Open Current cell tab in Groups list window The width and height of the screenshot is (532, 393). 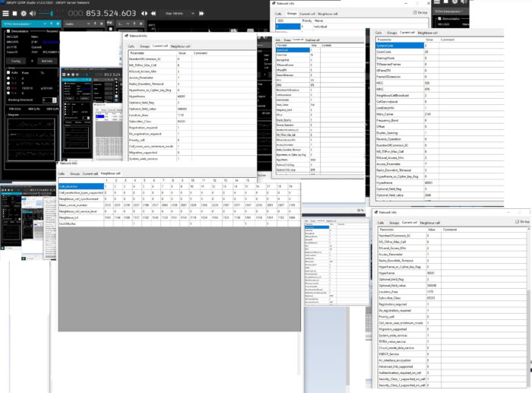point(306,13)
